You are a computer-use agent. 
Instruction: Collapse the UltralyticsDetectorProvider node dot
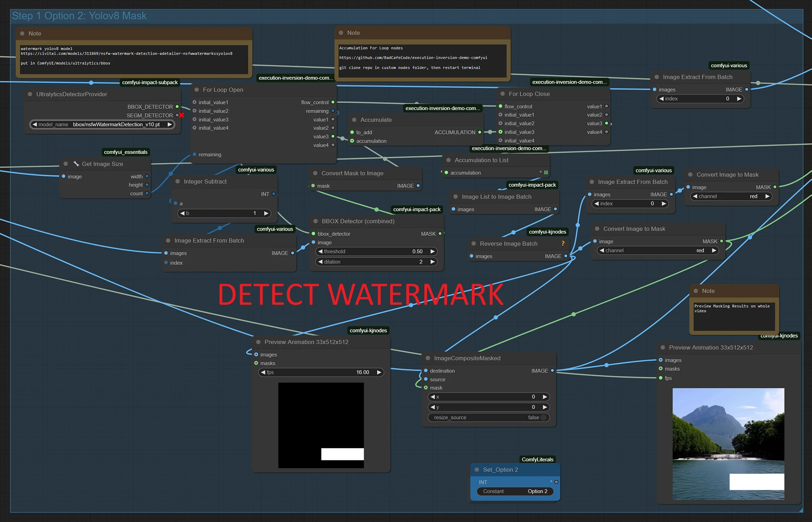[x=30, y=94]
